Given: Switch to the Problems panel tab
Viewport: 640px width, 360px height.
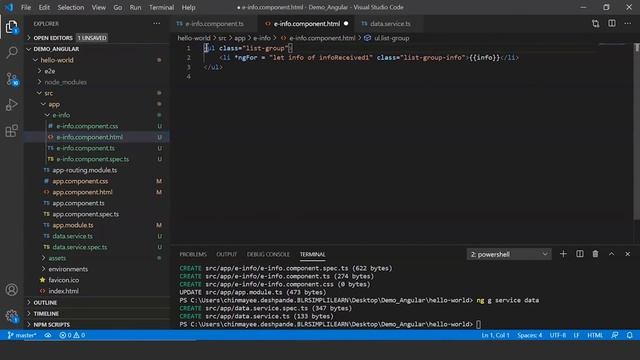Looking at the screenshot, I should [193, 254].
